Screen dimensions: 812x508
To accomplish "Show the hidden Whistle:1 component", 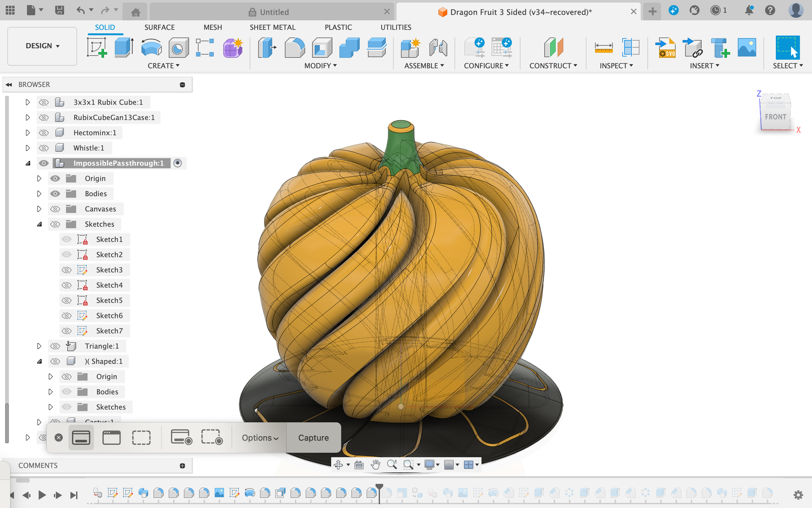I will tap(44, 148).
